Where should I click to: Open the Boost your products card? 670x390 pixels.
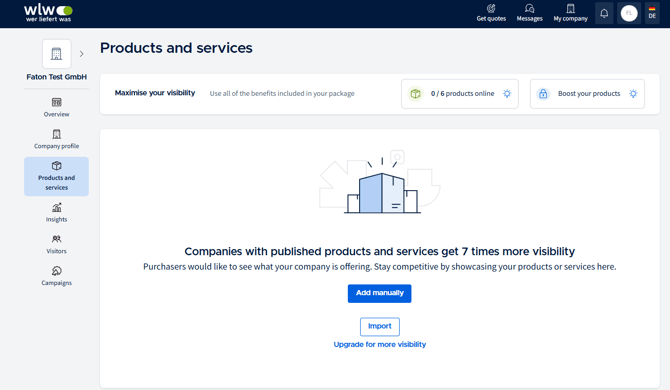[587, 94]
